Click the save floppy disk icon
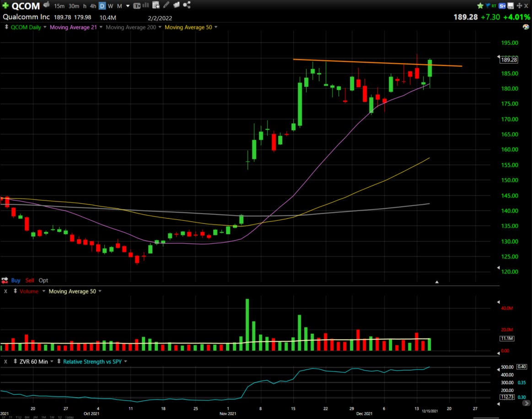 511,6
